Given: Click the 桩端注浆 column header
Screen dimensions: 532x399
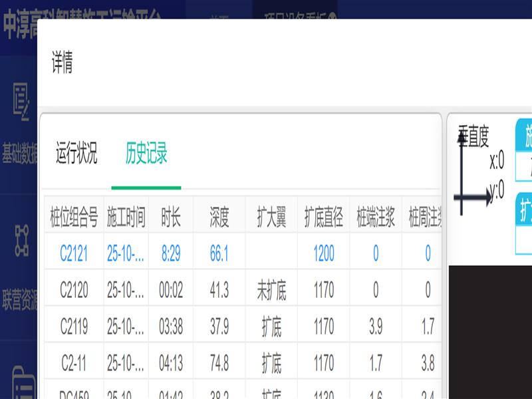Looking at the screenshot, I should (x=376, y=217).
